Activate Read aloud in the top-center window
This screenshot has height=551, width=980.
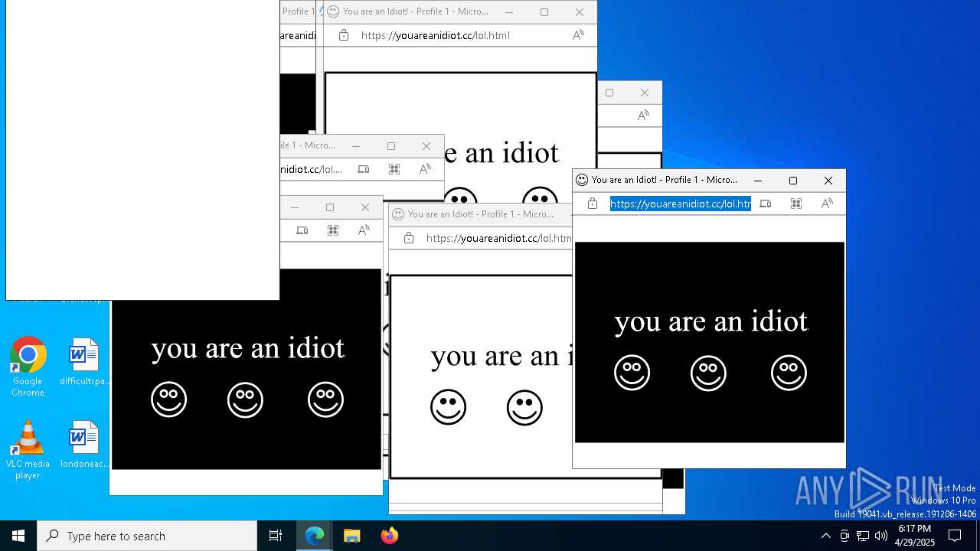tap(578, 35)
